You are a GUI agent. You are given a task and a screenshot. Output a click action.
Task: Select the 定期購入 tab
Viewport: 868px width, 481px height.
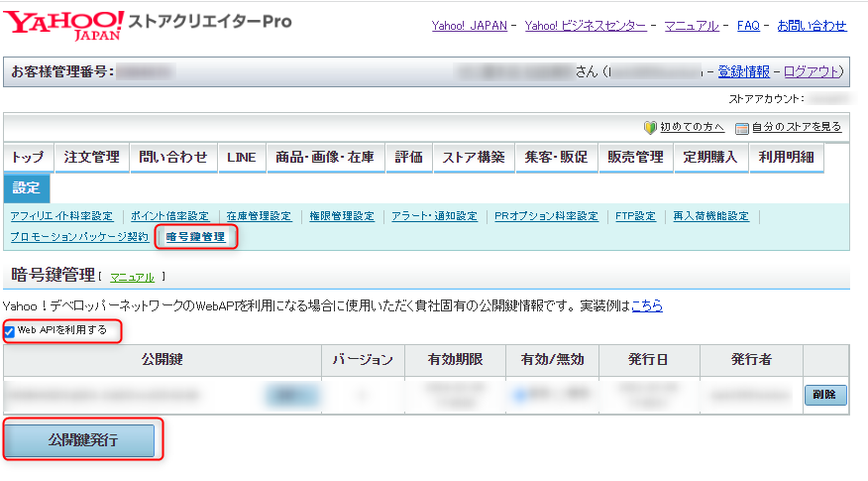(x=710, y=158)
